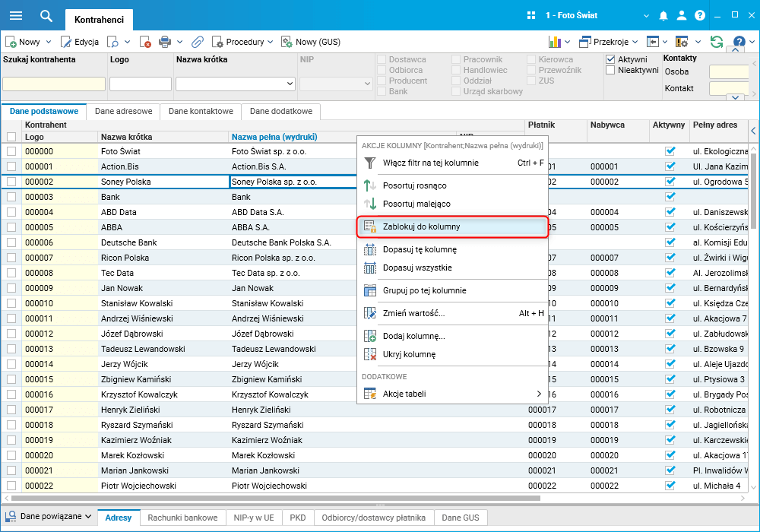The width and height of the screenshot is (760, 532).
Task: Click the green refresh icon
Action: pos(716,42)
